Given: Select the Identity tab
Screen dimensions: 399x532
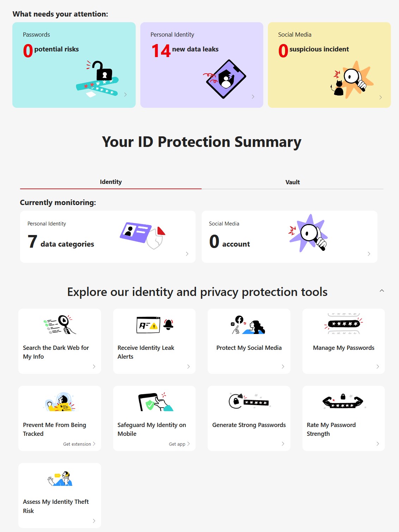Looking at the screenshot, I should tap(111, 182).
